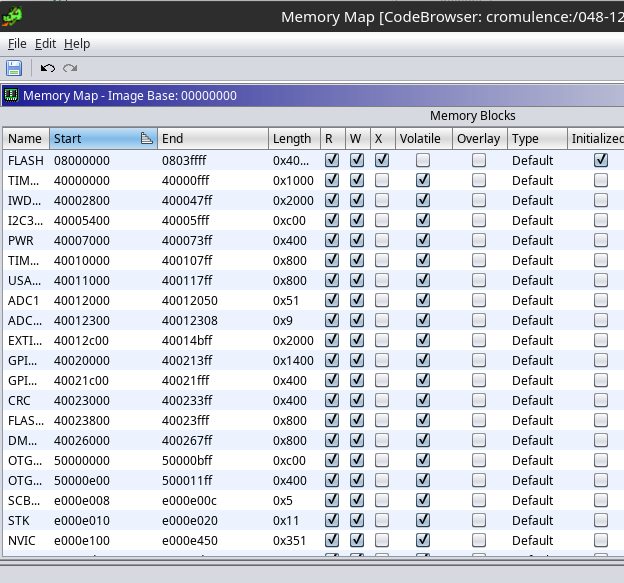
Task: Toggle Write checkbox for FLASH block
Action: pos(357,160)
